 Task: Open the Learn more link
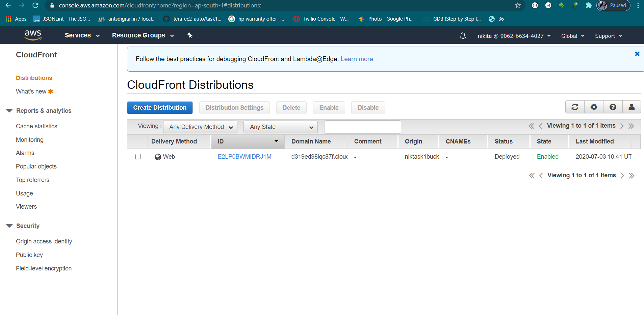[357, 59]
